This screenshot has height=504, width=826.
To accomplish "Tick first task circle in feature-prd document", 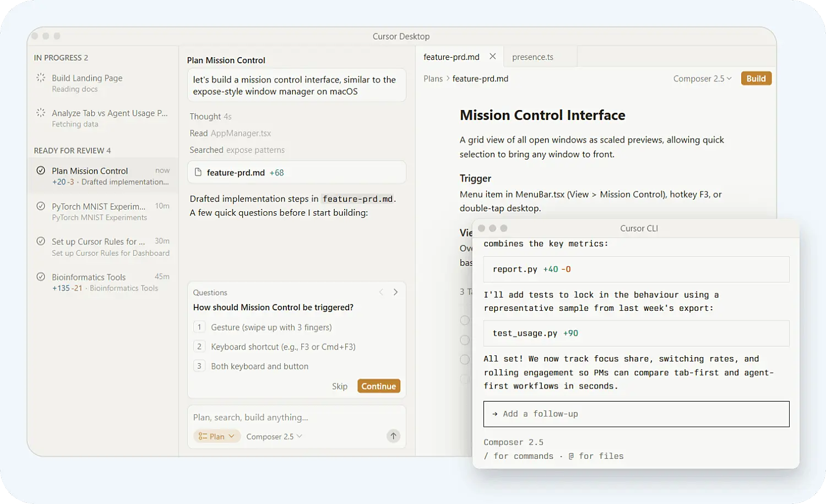I will [465, 320].
